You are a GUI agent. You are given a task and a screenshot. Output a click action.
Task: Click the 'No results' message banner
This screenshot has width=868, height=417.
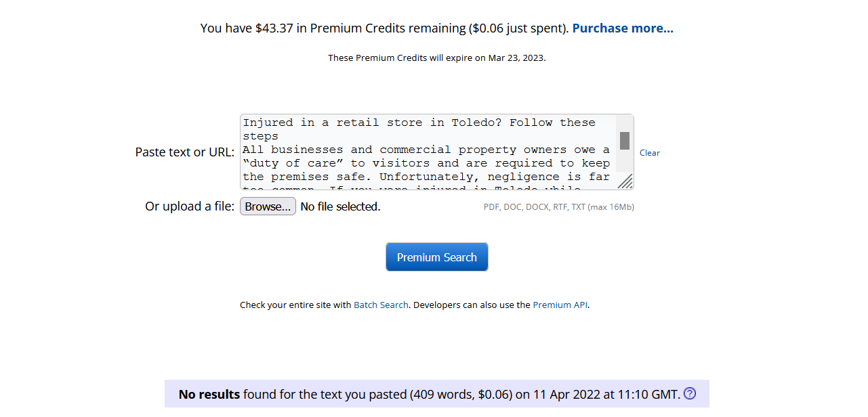tap(430, 394)
